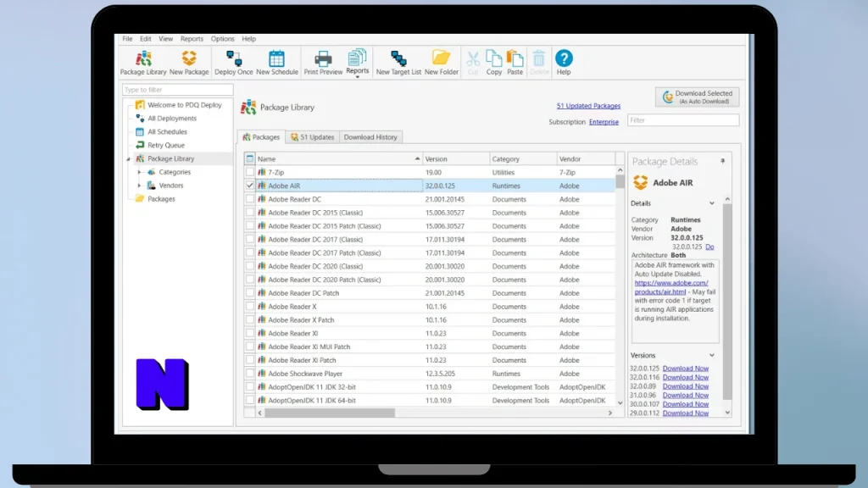868x488 pixels.
Task: Click the New Folder toolbar icon
Action: (441, 63)
